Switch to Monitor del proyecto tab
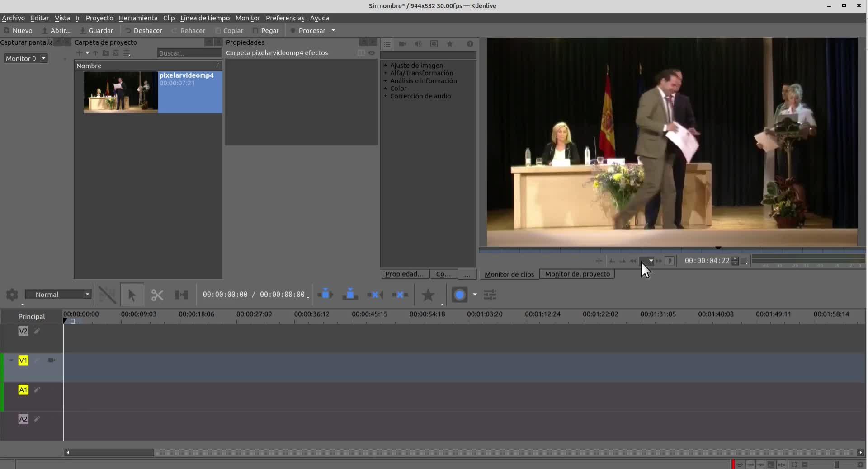 coord(577,274)
